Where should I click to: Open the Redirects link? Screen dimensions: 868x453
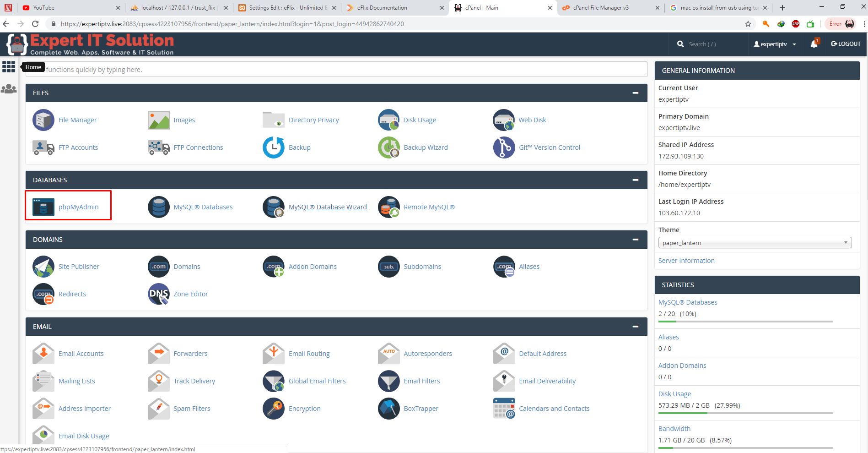pos(72,294)
